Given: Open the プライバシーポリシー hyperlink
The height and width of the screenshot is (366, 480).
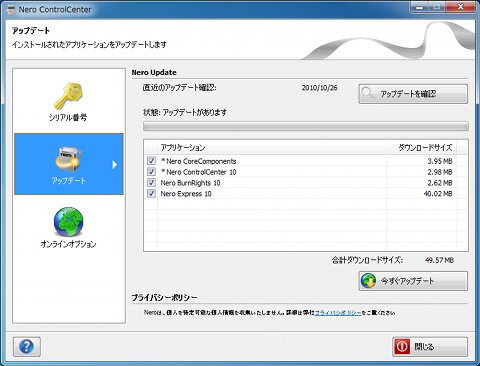Looking at the screenshot, I should (338, 313).
